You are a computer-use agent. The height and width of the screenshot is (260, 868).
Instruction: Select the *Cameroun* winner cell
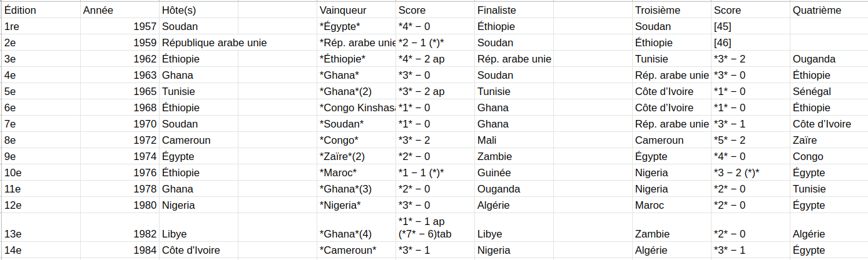click(x=357, y=251)
